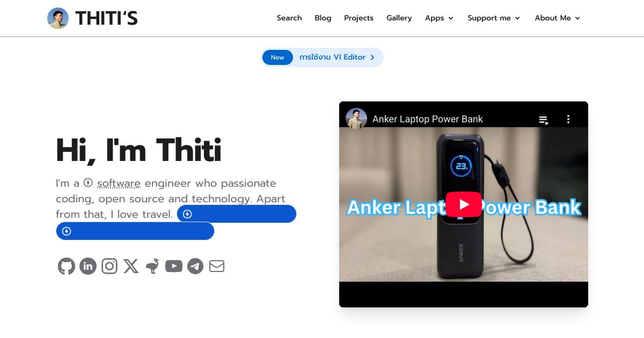Expand the Support me dropdown
This screenshot has height=338, width=644.
coord(494,18)
